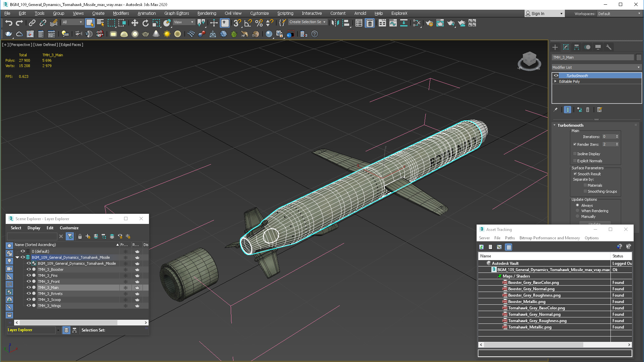Open Customize menu in Layer Explorer

click(69, 228)
